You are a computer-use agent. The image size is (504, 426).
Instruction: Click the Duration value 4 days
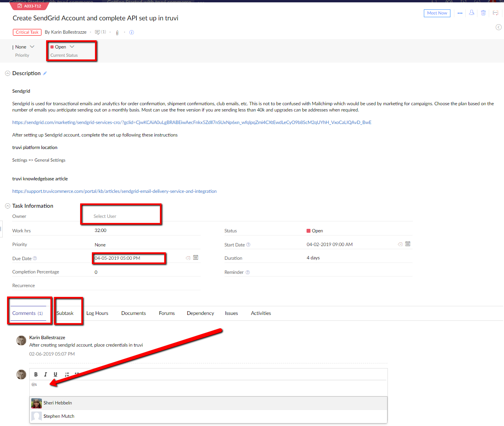(x=313, y=258)
